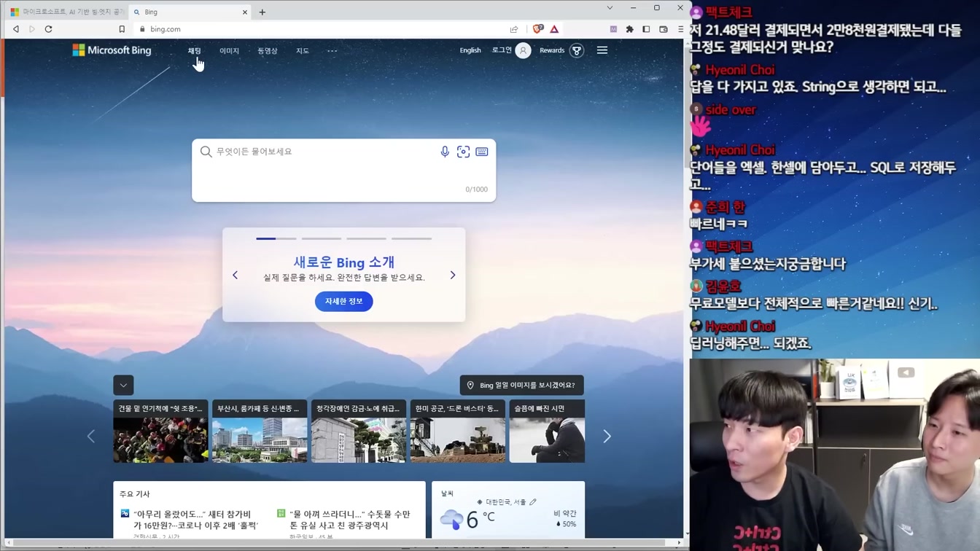Click the 자세한 정보 button
Viewport: 980px width, 551px height.
click(x=344, y=302)
